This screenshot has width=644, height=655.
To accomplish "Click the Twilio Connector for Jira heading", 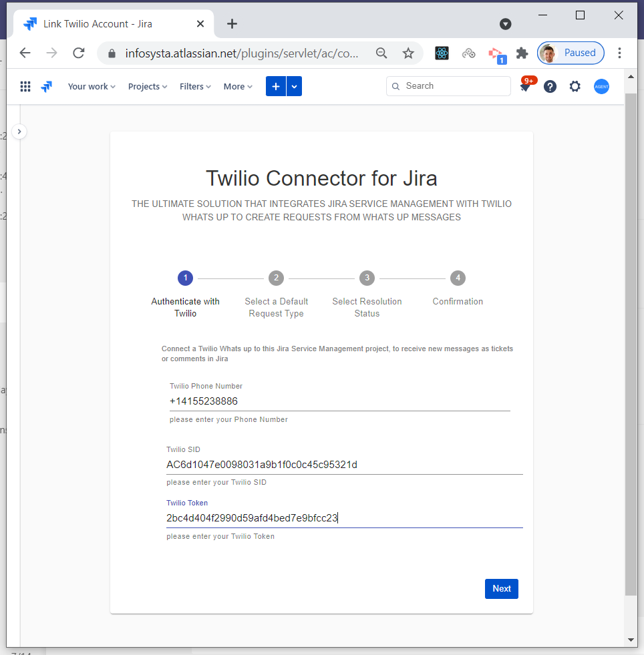I will 321,178.
